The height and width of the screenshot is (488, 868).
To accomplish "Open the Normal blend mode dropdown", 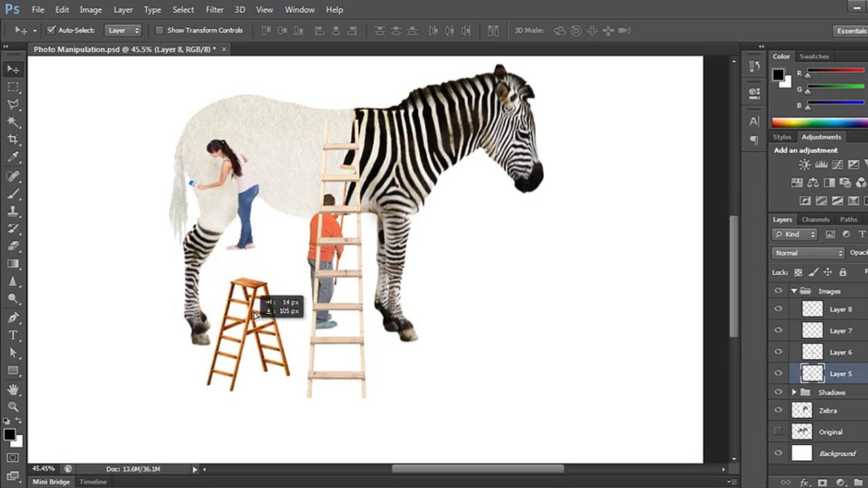I will 808,253.
